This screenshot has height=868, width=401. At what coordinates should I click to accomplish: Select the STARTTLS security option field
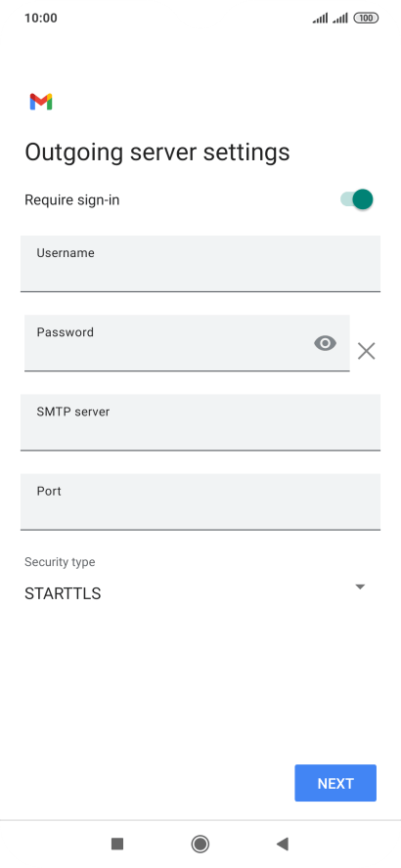click(x=200, y=593)
